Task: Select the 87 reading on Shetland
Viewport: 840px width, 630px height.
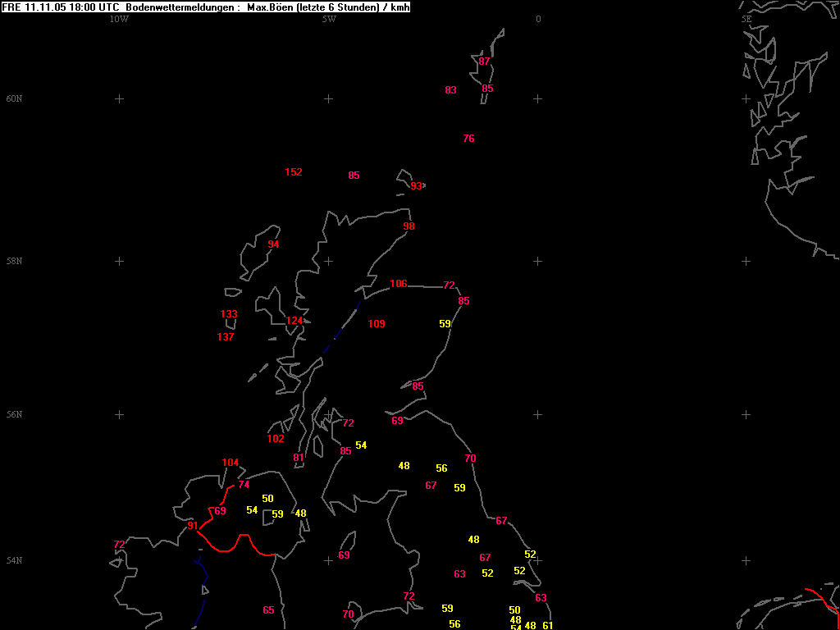Action: tap(484, 61)
